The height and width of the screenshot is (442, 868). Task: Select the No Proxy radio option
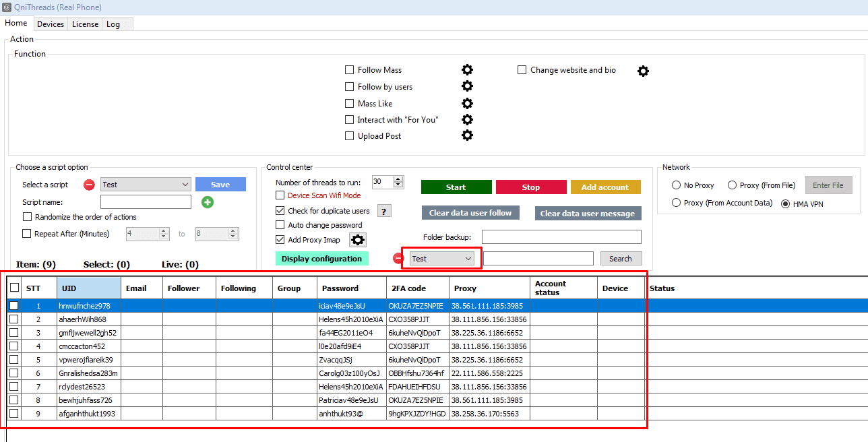pyautogui.click(x=676, y=185)
